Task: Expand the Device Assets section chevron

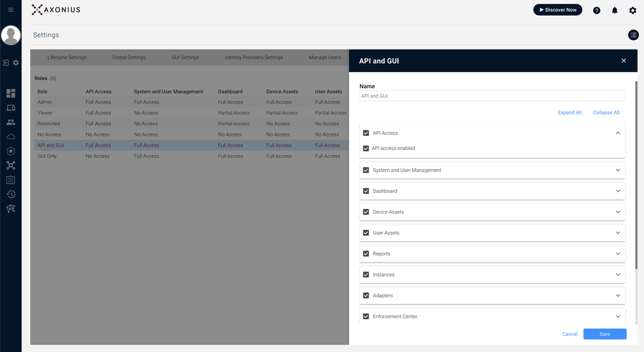Action: 618,212
